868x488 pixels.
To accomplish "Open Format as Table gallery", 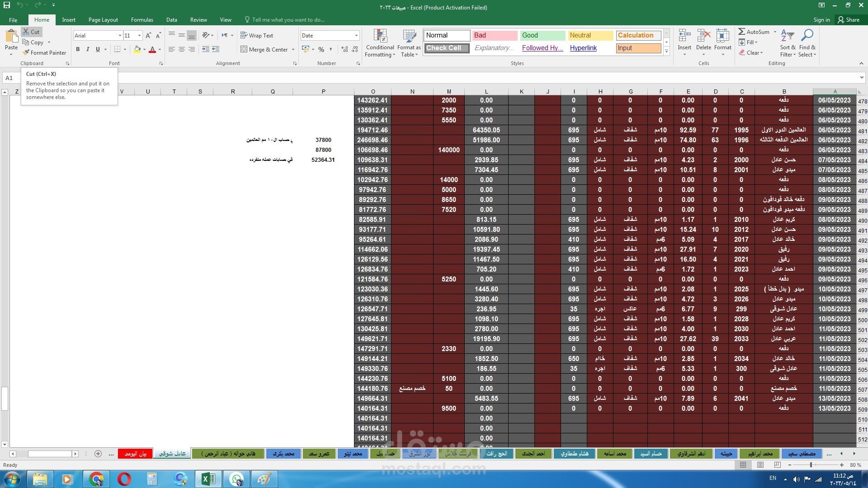I will 409,43.
